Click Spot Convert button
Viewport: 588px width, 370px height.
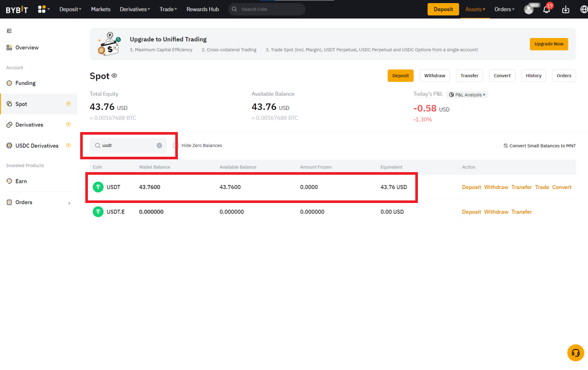coord(502,76)
